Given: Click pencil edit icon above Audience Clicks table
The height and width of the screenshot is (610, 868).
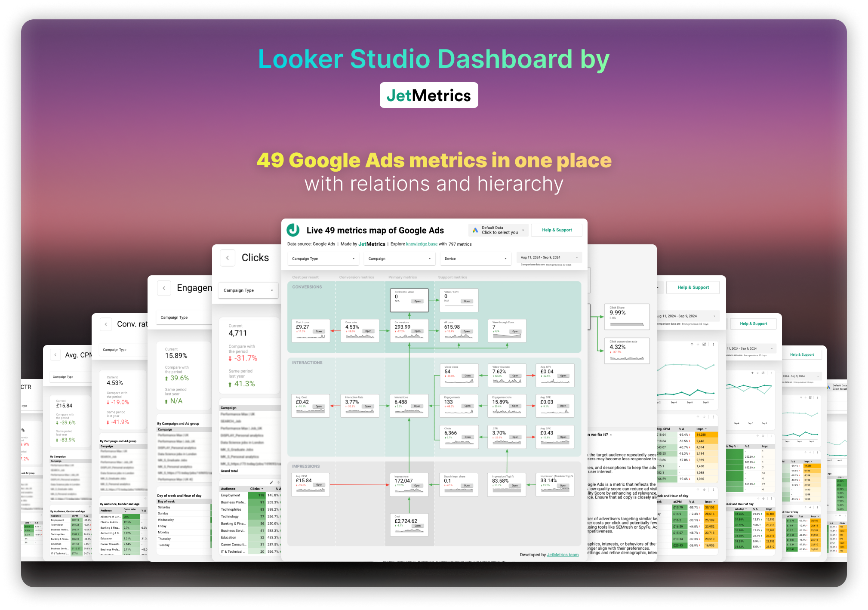Looking at the screenshot, I should (271, 482).
